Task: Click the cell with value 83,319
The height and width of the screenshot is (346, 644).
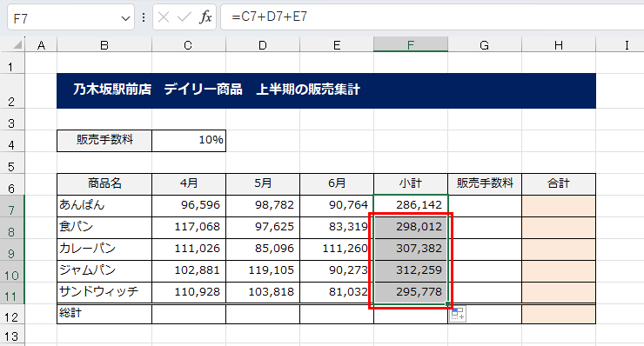Action: [x=337, y=228]
